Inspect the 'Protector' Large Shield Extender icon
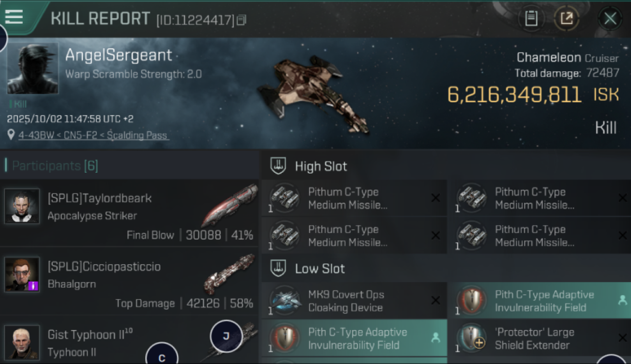The height and width of the screenshot is (364, 631). (x=471, y=338)
